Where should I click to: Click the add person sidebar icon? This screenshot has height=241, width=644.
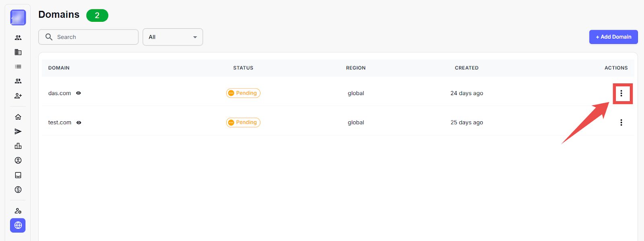(18, 96)
